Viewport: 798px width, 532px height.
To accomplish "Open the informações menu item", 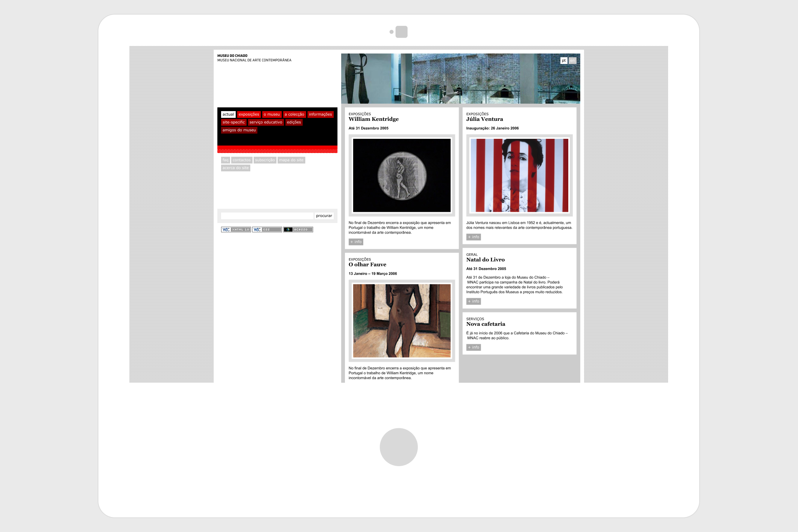I will tap(320, 114).
